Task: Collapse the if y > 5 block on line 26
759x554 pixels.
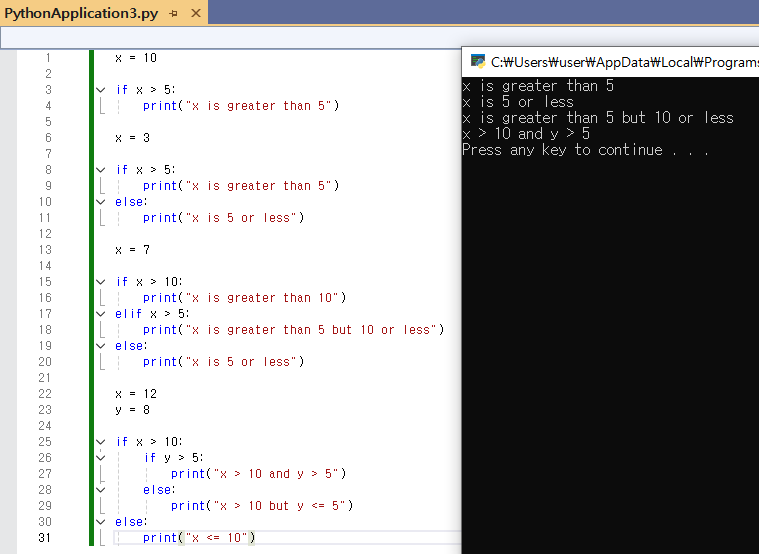Action: coord(101,457)
